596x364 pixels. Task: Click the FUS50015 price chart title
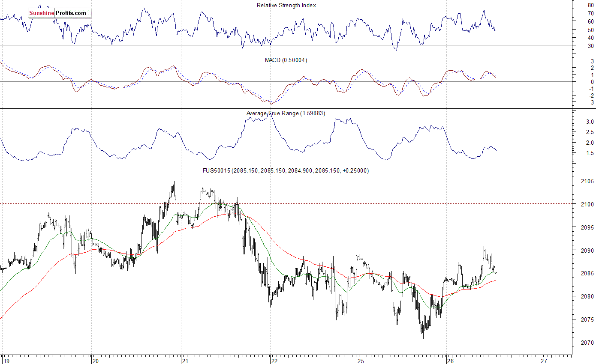(x=286, y=170)
